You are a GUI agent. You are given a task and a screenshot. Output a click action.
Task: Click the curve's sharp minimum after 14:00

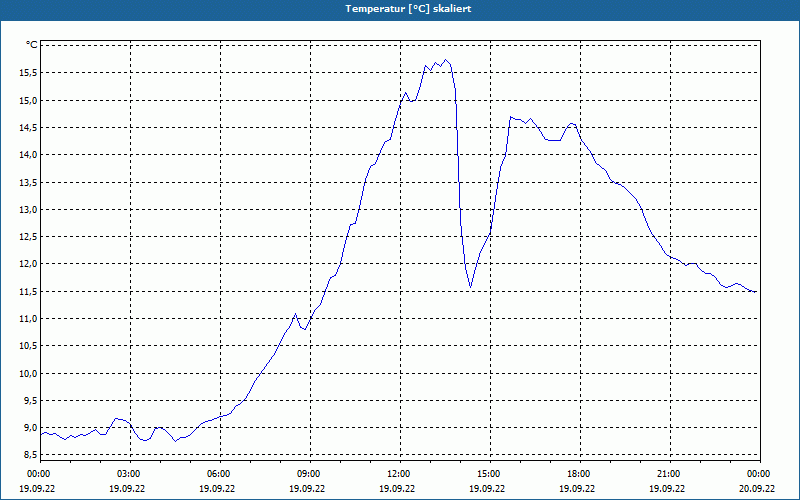click(470, 288)
